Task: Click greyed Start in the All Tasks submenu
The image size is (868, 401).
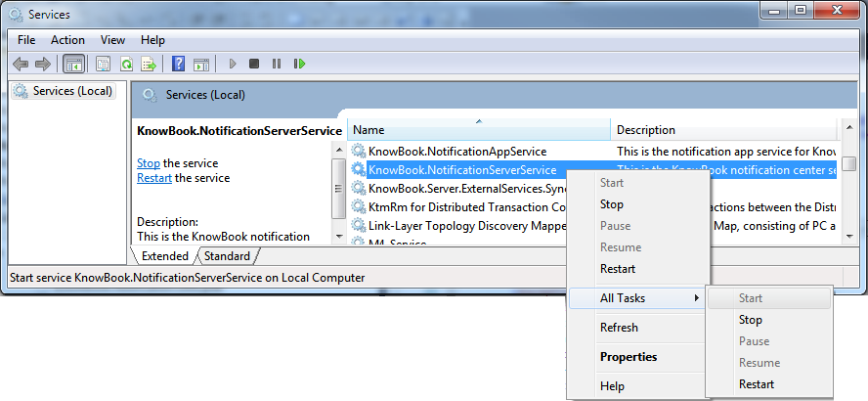Action: 769,298
